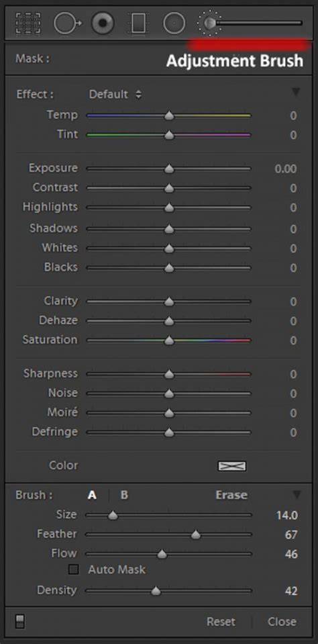Click the Reset button
This screenshot has width=318, height=644.
pos(221,621)
